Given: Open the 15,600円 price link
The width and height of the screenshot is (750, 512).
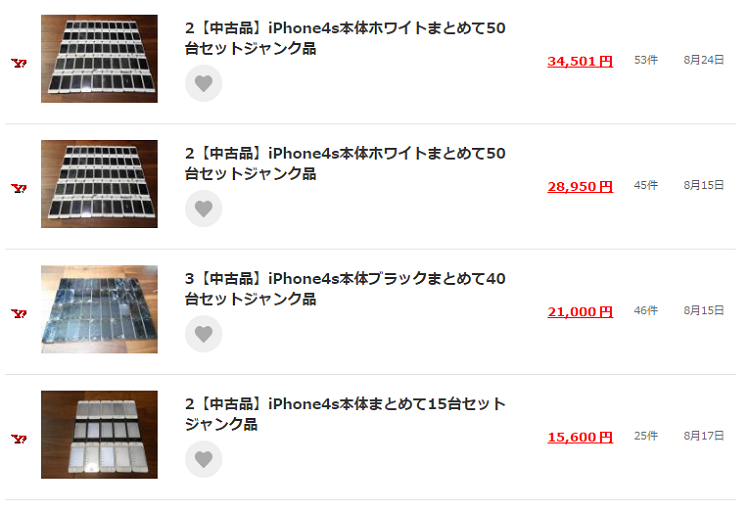Looking at the screenshot, I should 580,437.
